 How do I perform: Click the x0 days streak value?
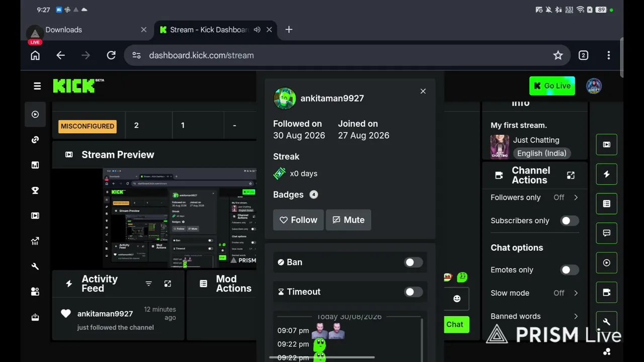point(304,173)
